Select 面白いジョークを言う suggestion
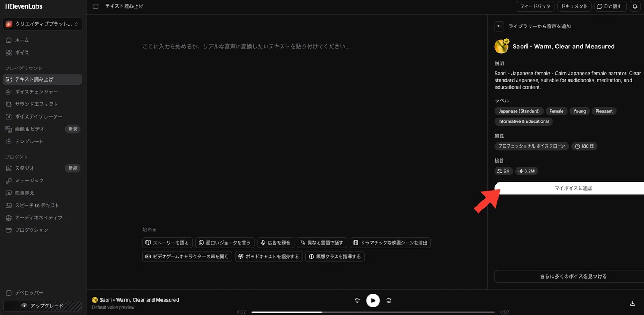Screen dimensions: 644x315 [225, 243]
